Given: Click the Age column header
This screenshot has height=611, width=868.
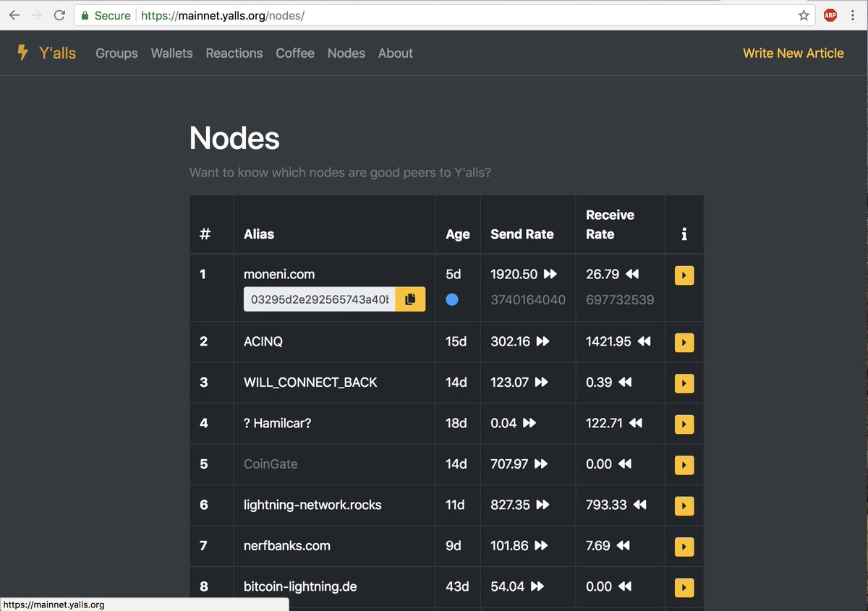Looking at the screenshot, I should click(458, 234).
